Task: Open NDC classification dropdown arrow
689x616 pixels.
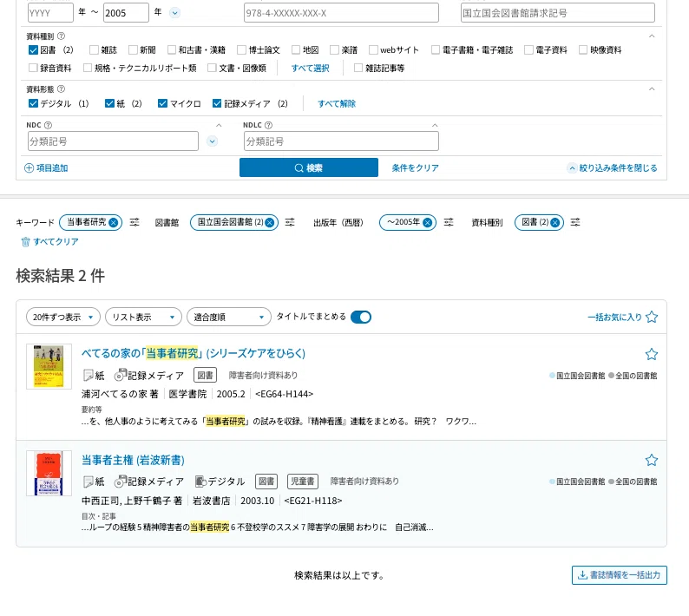Action: [x=213, y=141]
